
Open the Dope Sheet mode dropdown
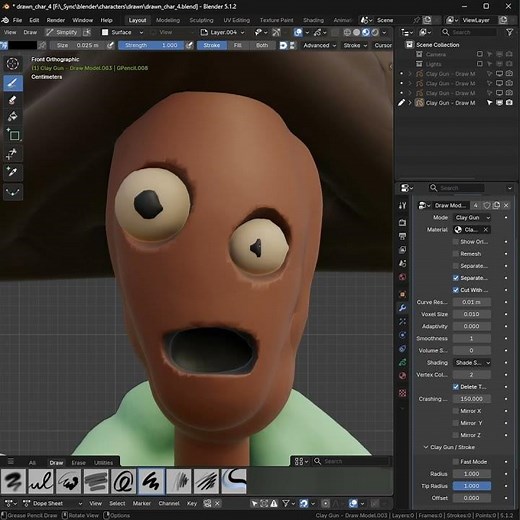pos(52,503)
